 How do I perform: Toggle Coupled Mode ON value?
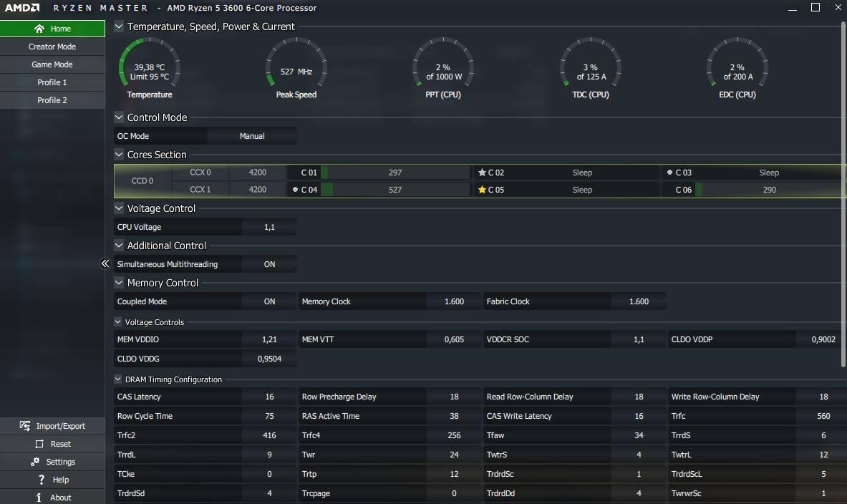coord(269,301)
